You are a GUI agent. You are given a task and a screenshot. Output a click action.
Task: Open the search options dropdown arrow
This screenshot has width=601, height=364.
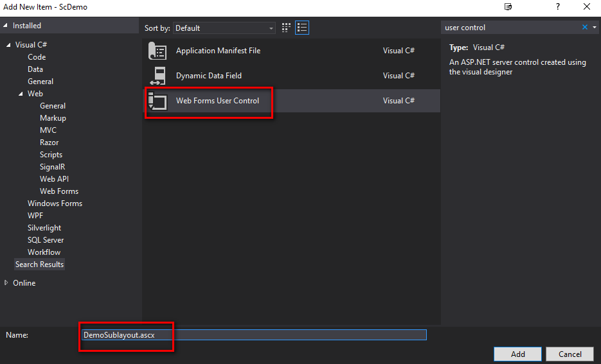click(x=595, y=27)
